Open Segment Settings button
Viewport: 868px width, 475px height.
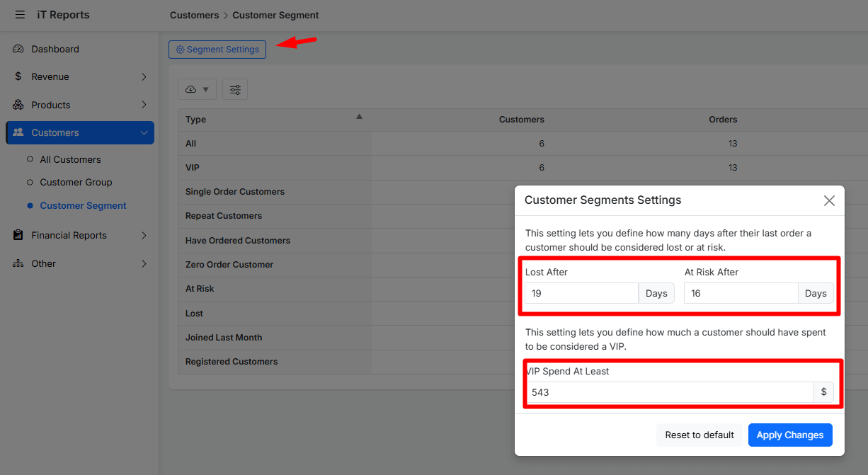217,50
